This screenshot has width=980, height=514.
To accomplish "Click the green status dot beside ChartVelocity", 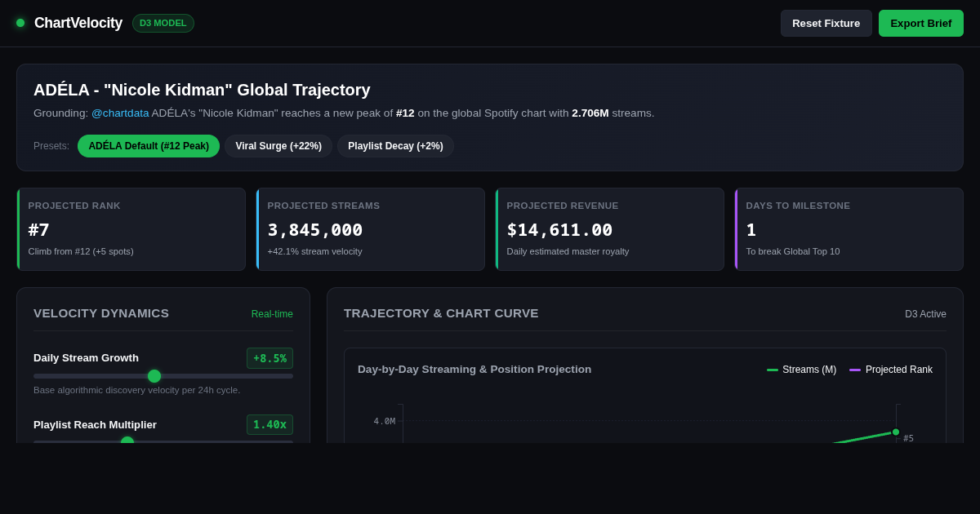I will tap(20, 23).
